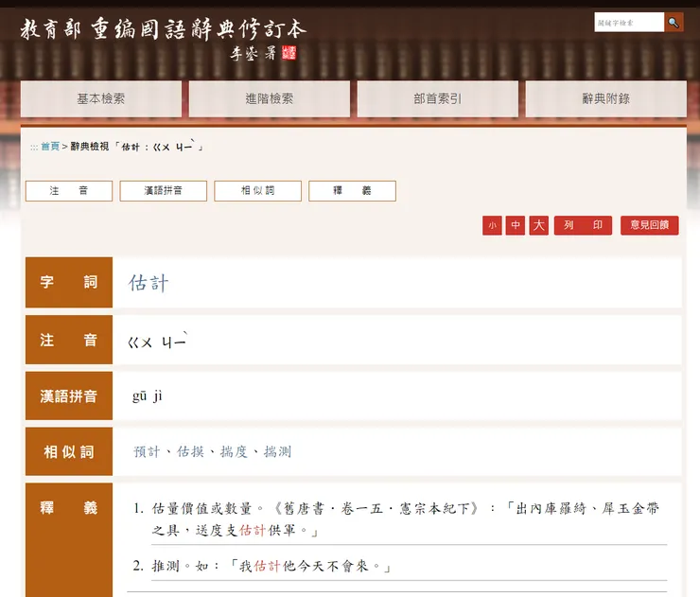This screenshot has height=597, width=700.
Task: Jump to the 注音 section button
Action: point(69,191)
